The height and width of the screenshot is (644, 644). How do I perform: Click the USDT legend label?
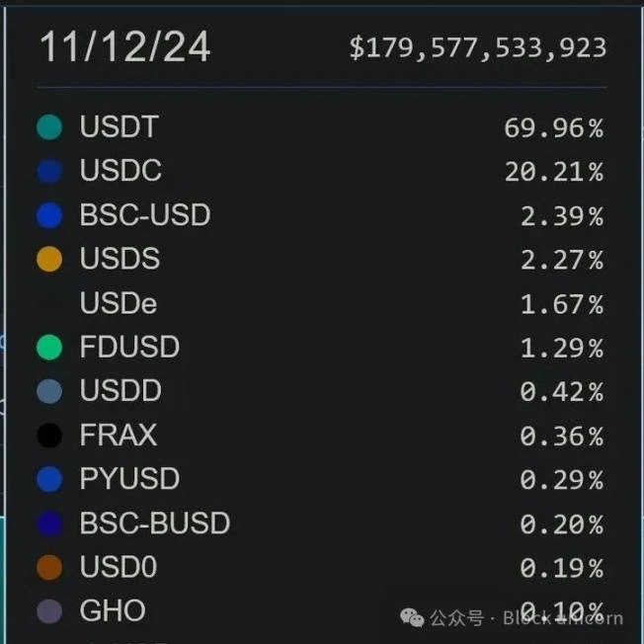pyautogui.click(x=119, y=126)
